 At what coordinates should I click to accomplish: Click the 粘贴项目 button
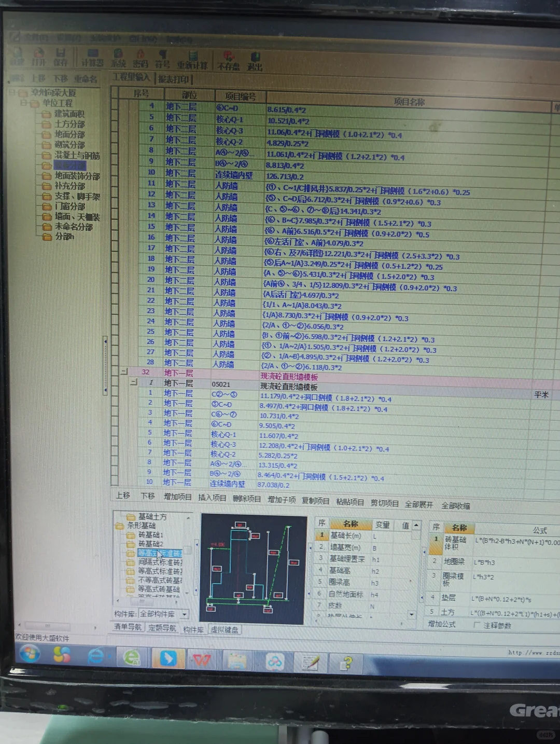[x=350, y=502]
